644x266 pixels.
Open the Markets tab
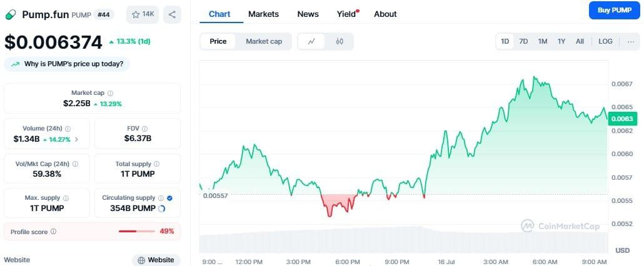[x=263, y=14]
